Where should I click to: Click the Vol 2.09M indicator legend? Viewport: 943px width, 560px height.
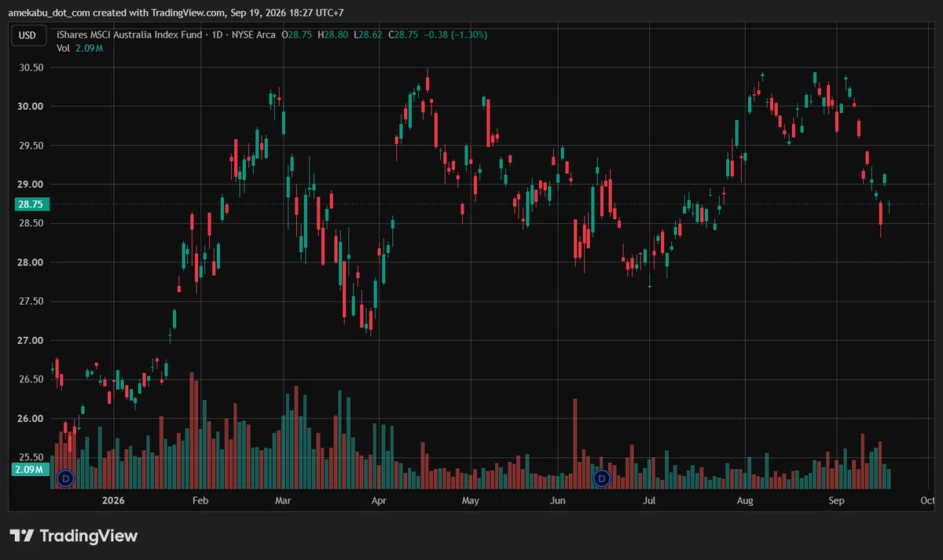click(80, 48)
